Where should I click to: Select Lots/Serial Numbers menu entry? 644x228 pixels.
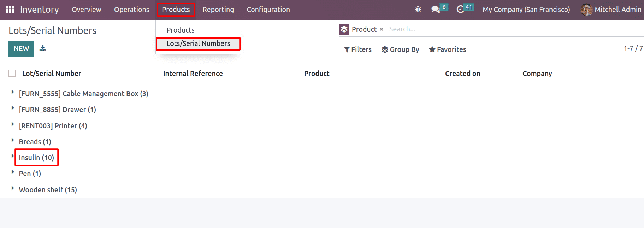[x=198, y=43]
